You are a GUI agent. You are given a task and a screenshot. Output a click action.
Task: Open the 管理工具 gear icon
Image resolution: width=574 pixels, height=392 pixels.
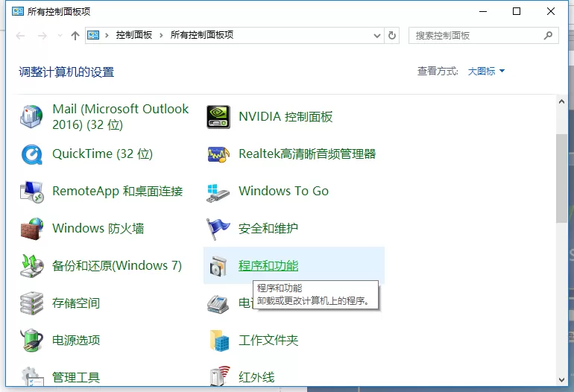[31, 376]
